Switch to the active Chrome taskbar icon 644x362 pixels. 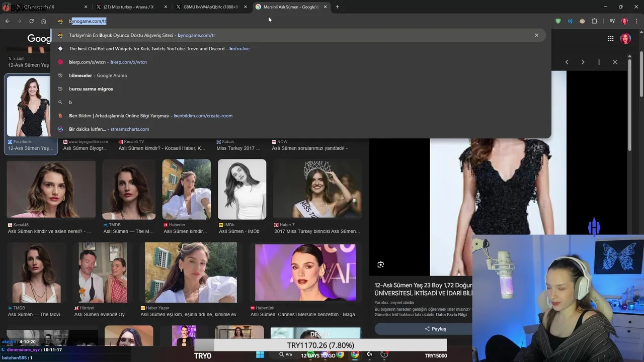[x=355, y=355]
